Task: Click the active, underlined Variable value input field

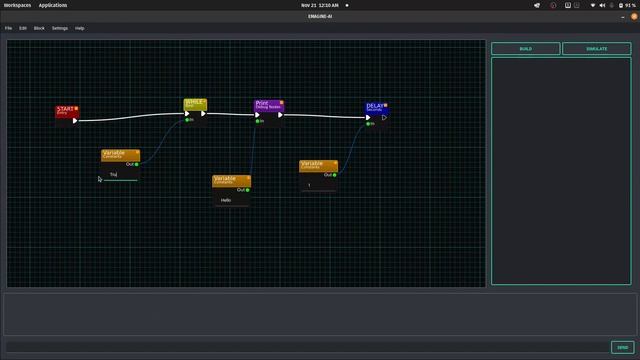Action: point(120,175)
